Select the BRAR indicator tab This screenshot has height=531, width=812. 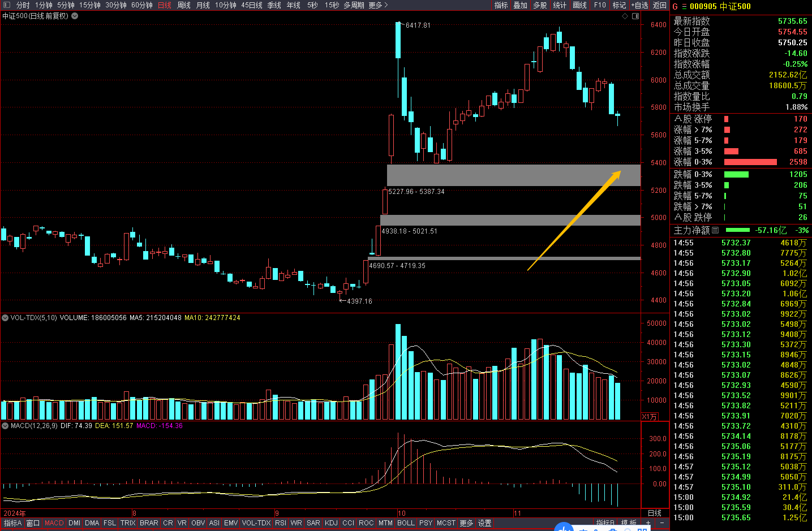[149, 523]
